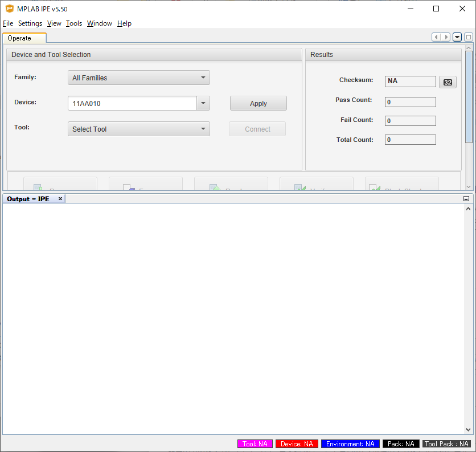This screenshot has height=452, width=476.
Task: Show the opened documents list arrow
Action: click(457, 37)
